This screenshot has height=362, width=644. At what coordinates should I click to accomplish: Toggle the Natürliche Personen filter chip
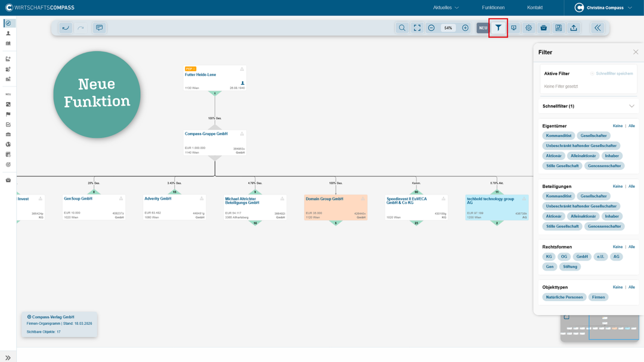[564, 297]
